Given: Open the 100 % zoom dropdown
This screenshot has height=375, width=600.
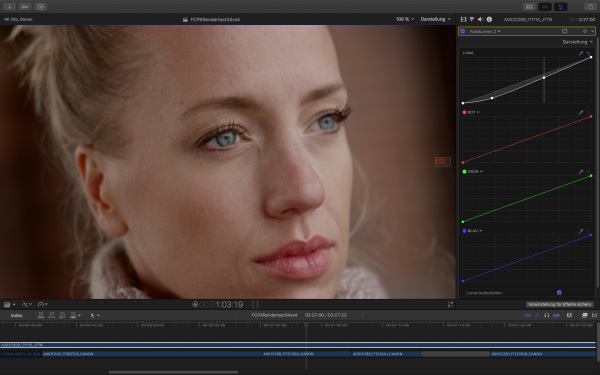Looking at the screenshot, I should click(404, 19).
